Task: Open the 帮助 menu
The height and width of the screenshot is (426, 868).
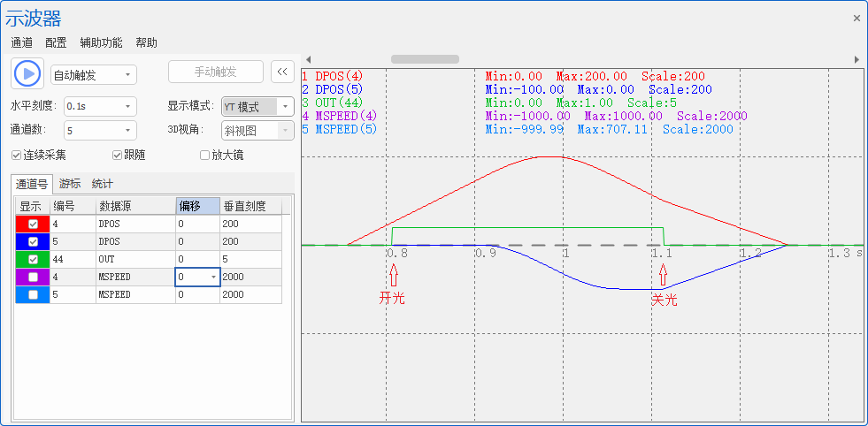Action: (146, 42)
